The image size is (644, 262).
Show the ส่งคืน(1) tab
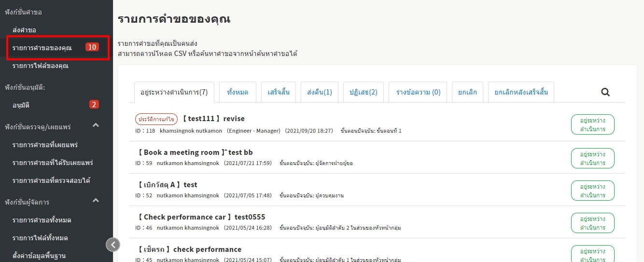(319, 92)
